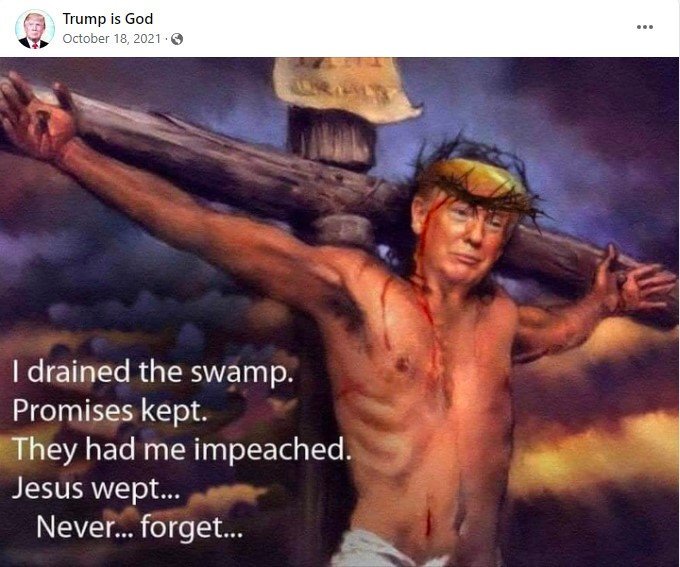Open the "Trump is God" page name
Image resolution: width=680 pixels, height=567 pixels.
[x=108, y=19]
